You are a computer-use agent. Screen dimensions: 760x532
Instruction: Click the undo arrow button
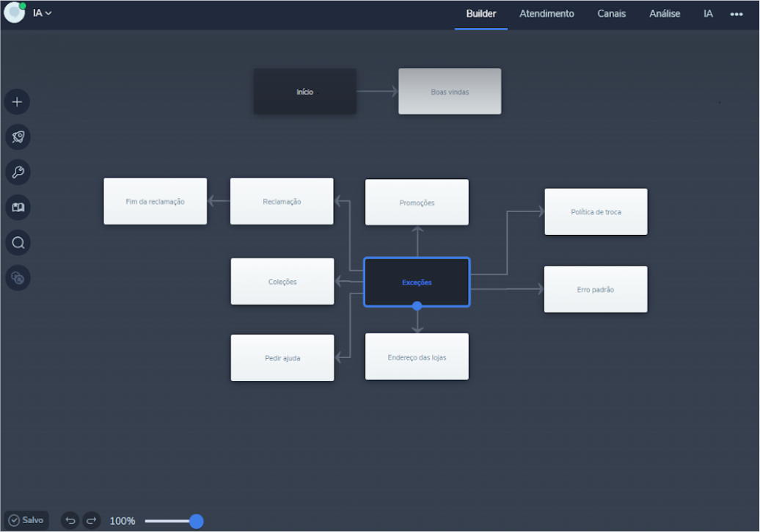pos(70,520)
